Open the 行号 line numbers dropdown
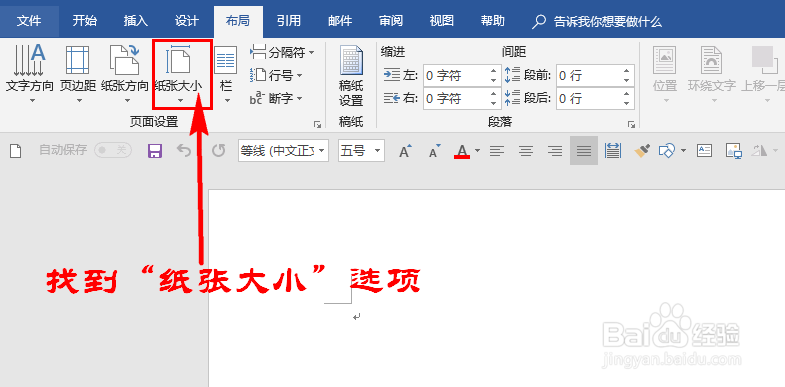785x387 pixels. 277,76
